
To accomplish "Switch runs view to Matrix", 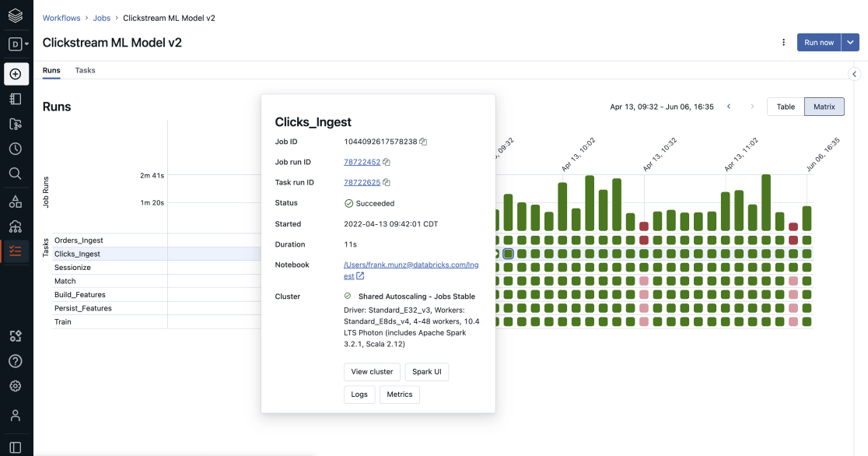I will pos(824,107).
